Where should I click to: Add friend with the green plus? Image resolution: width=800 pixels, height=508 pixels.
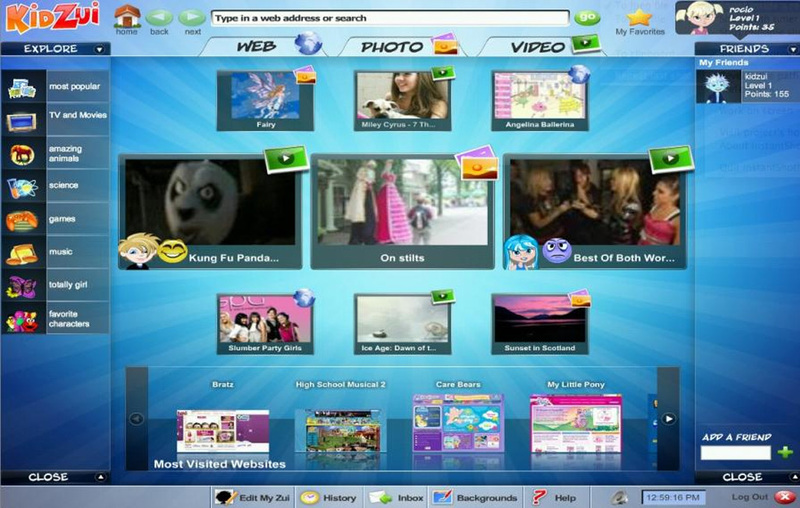[x=785, y=452]
